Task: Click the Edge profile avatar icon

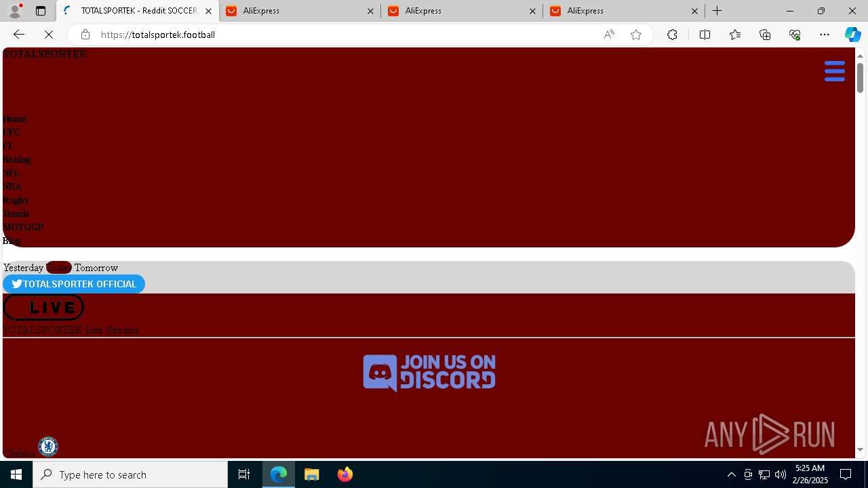Action: (15, 11)
